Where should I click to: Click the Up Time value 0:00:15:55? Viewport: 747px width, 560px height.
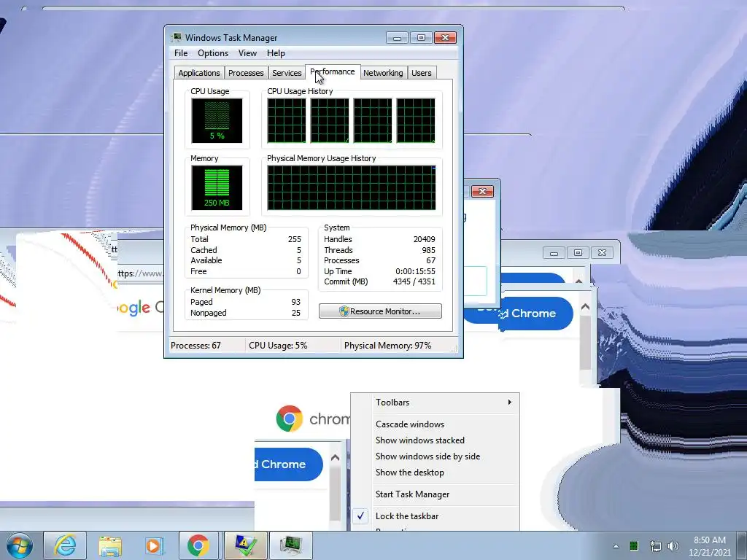point(415,271)
